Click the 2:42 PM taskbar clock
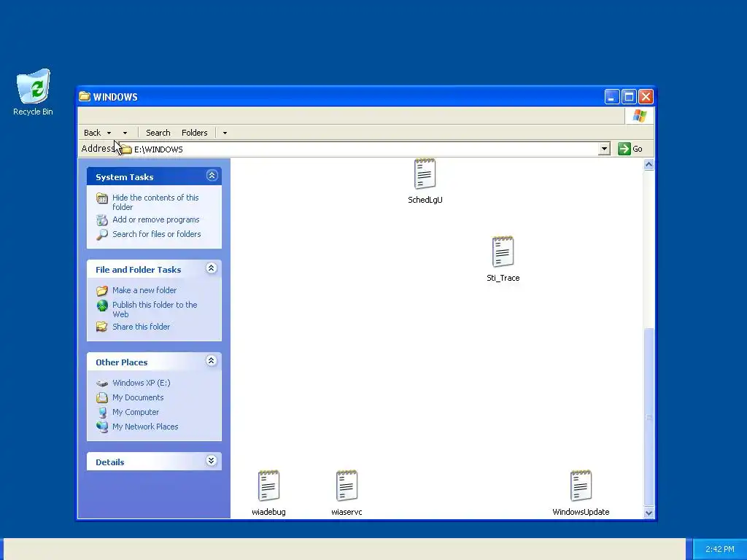This screenshot has width=747, height=560. (x=719, y=549)
